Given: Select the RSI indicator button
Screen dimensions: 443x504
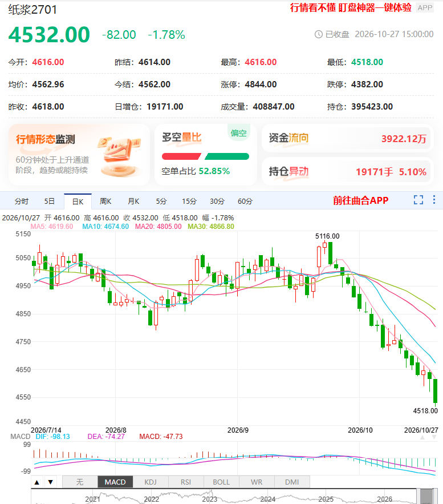Looking at the screenshot, I should coord(186,482).
